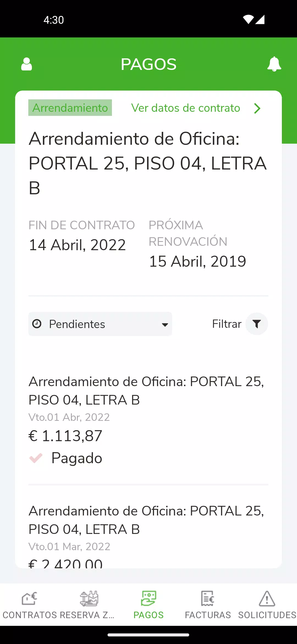
Task: Click the clock icon in Pendientes selector
Action: [x=37, y=324]
